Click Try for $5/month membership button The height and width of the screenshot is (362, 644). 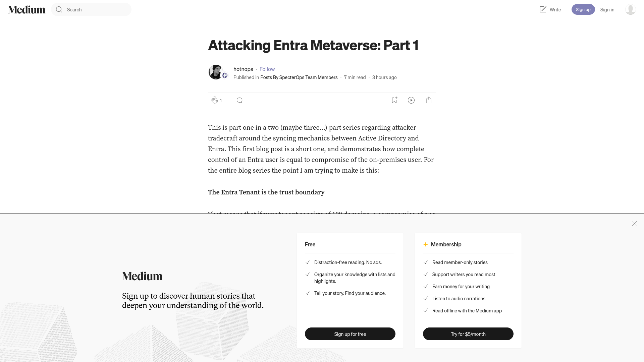(x=468, y=334)
